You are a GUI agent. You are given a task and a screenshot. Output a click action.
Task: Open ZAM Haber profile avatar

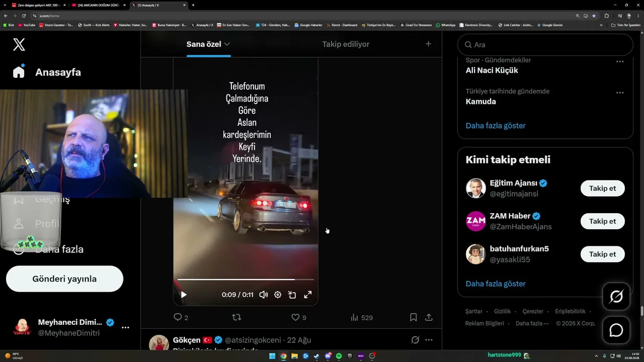click(x=475, y=221)
